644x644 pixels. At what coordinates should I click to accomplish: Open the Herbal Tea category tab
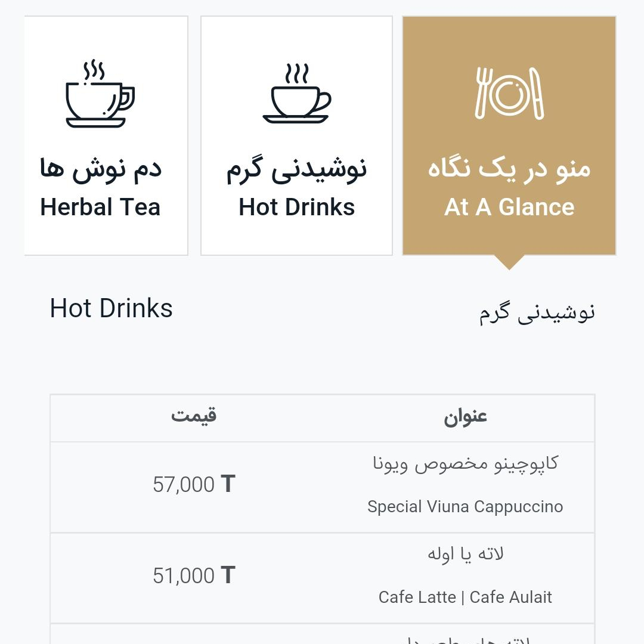click(106, 135)
